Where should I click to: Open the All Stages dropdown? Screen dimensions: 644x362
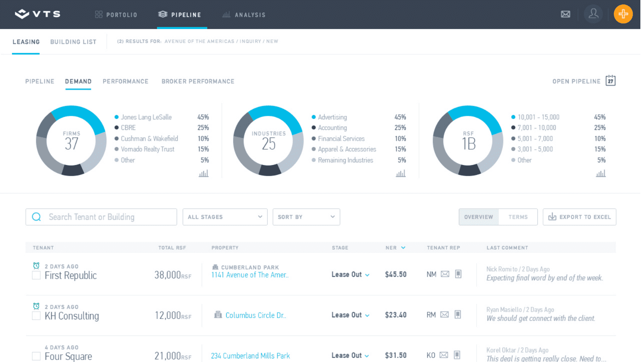pyautogui.click(x=225, y=217)
